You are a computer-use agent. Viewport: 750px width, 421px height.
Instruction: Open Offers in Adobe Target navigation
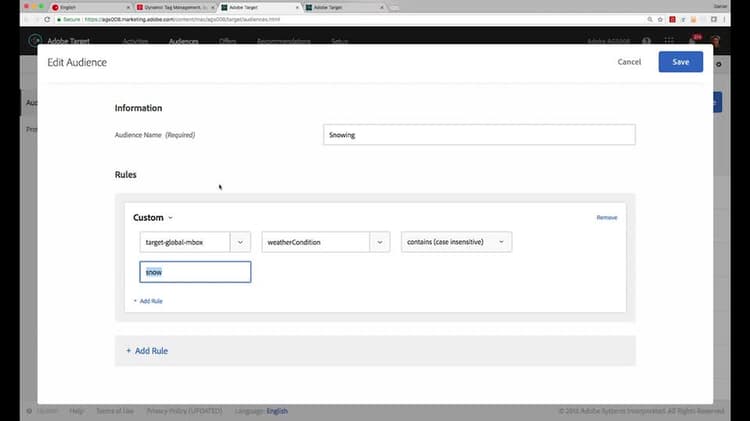pyautogui.click(x=227, y=41)
